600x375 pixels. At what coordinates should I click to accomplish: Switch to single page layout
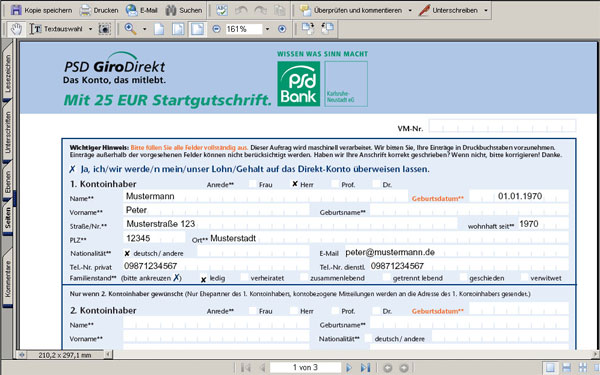[x=550, y=368]
